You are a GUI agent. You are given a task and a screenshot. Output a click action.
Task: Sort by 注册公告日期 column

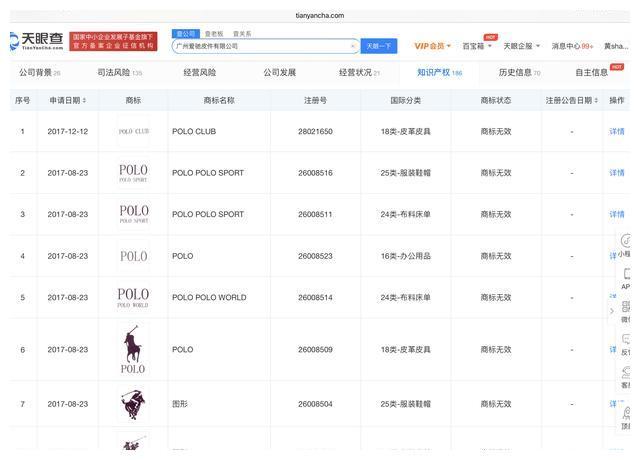[572, 101]
